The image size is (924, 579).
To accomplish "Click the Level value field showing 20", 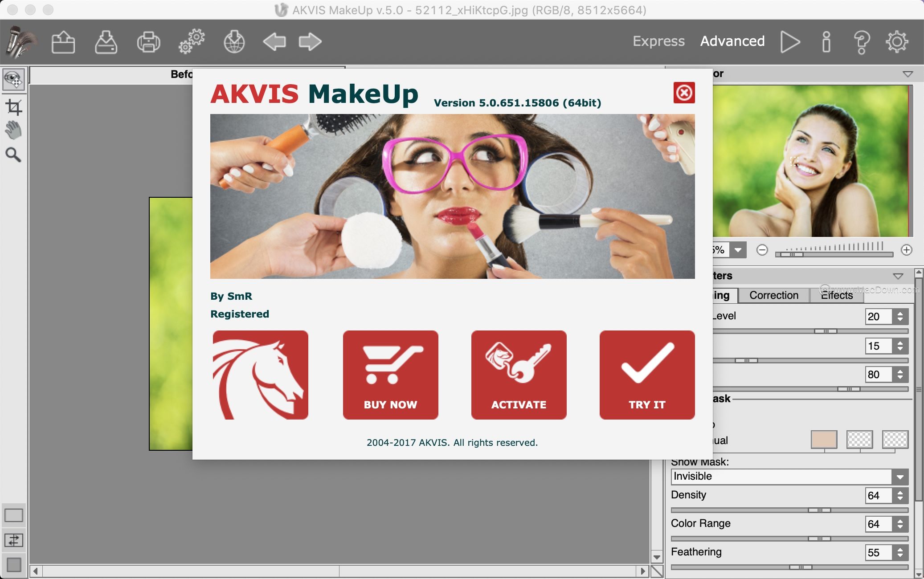I will [879, 317].
